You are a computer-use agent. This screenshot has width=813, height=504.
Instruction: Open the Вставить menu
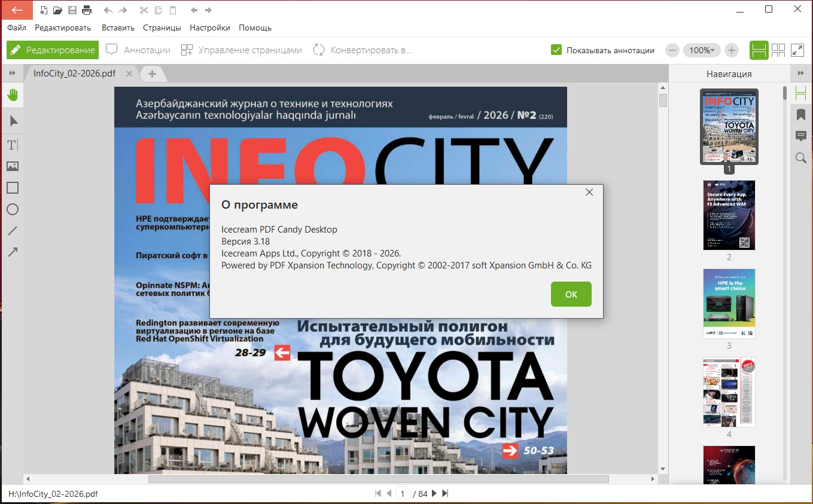click(x=118, y=28)
